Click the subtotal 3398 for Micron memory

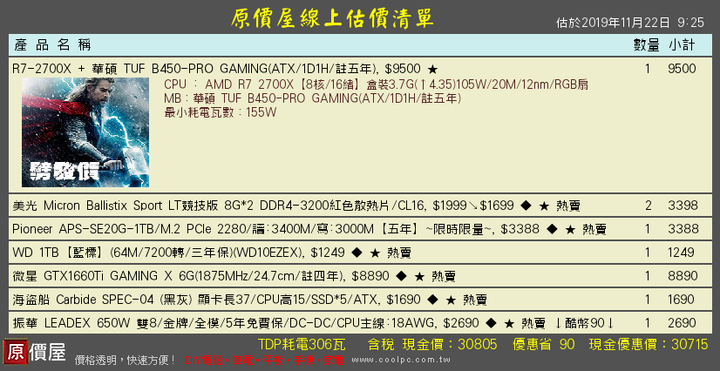pos(683,205)
